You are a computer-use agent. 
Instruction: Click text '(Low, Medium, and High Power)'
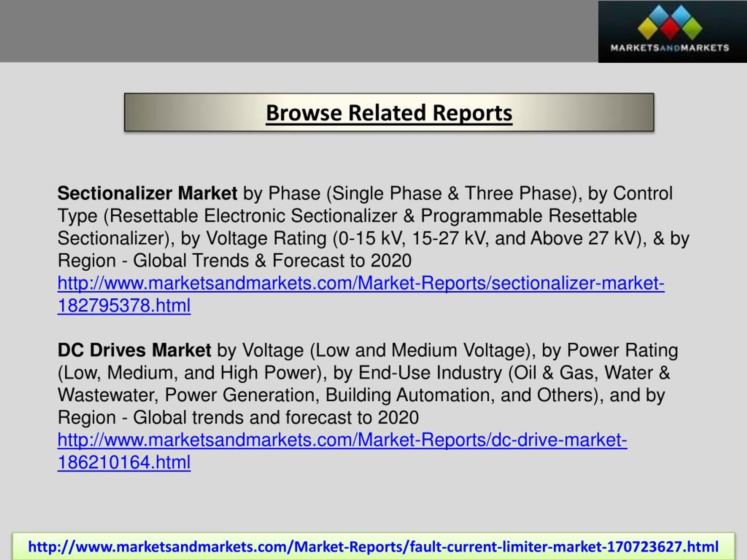click(190, 373)
